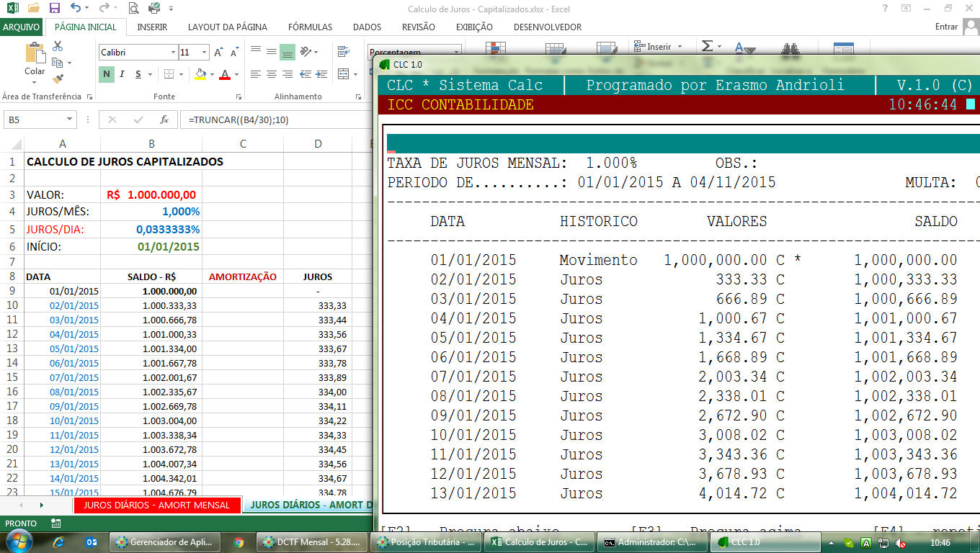Open the FÓRMULAS ribbon tab
Image resolution: width=980 pixels, height=553 pixels.
(310, 27)
